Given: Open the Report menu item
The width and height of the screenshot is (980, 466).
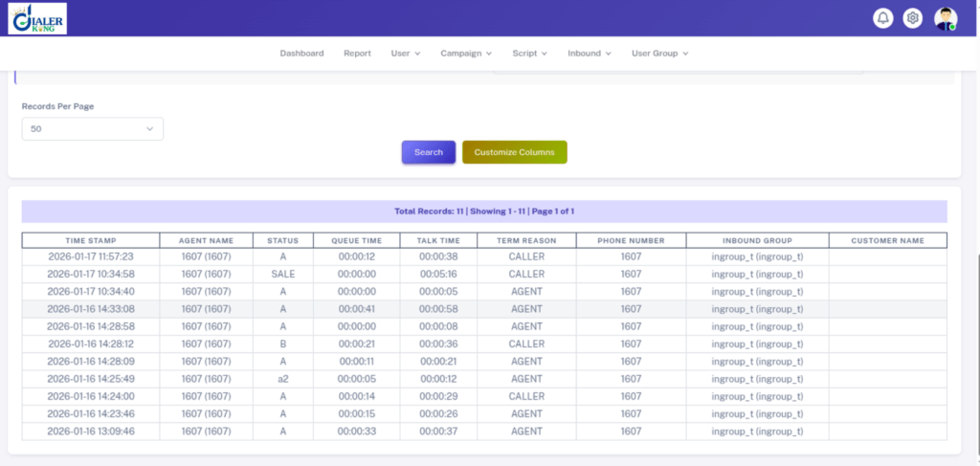Looking at the screenshot, I should point(358,54).
